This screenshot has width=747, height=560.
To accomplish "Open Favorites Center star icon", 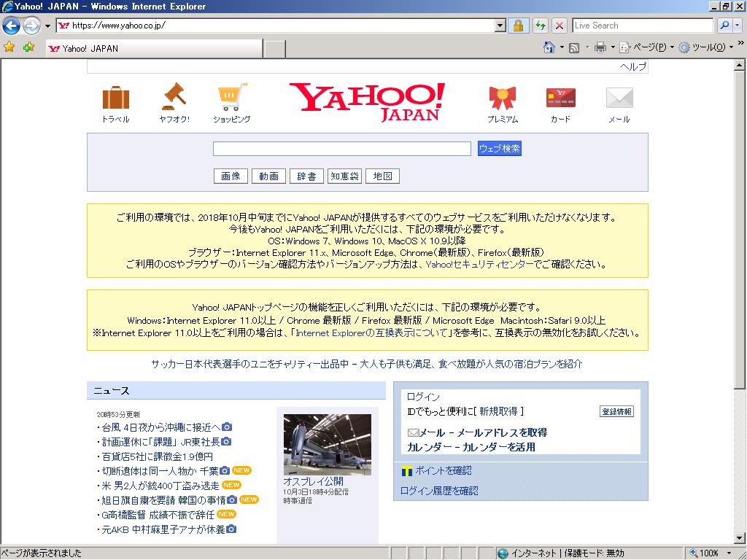I will tap(9, 47).
